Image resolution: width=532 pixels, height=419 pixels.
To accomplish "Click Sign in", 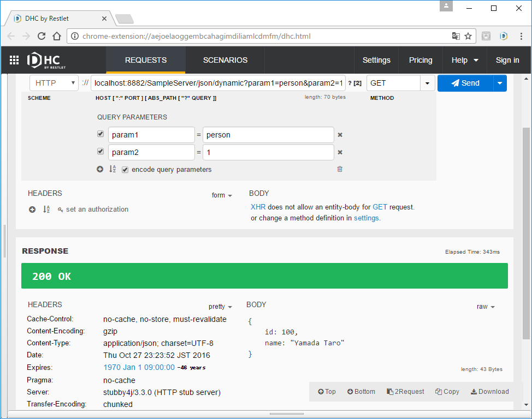I will (x=507, y=60).
